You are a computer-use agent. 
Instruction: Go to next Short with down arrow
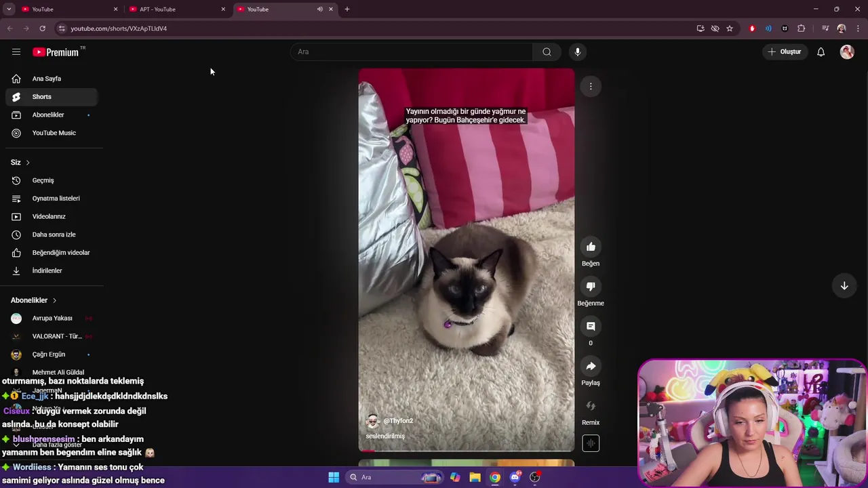tap(844, 286)
